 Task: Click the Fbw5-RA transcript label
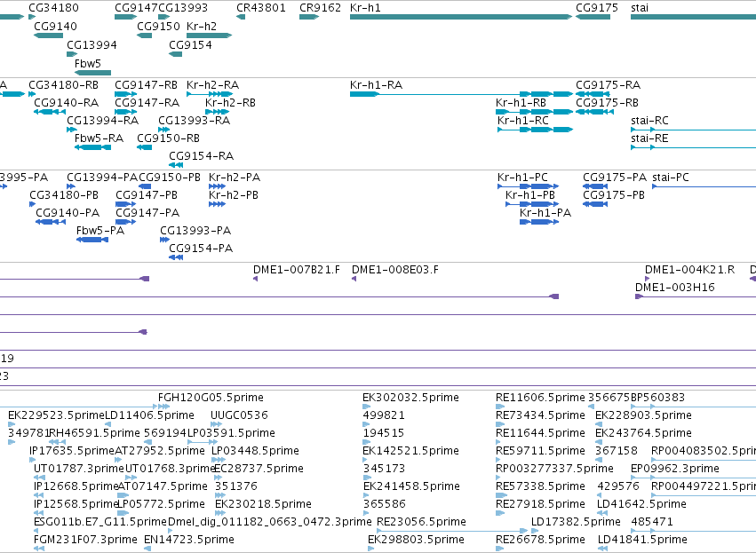99,138
